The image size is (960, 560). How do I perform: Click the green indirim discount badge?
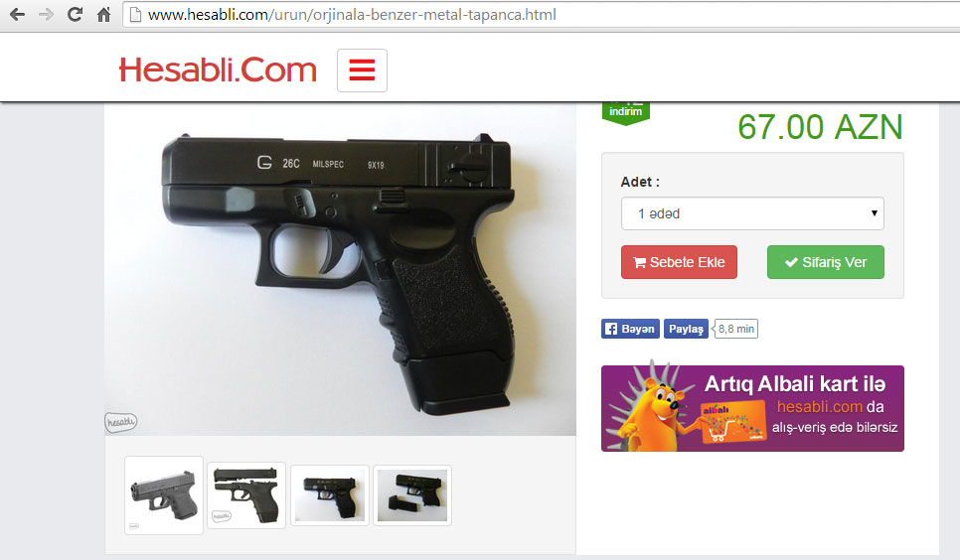tap(626, 112)
